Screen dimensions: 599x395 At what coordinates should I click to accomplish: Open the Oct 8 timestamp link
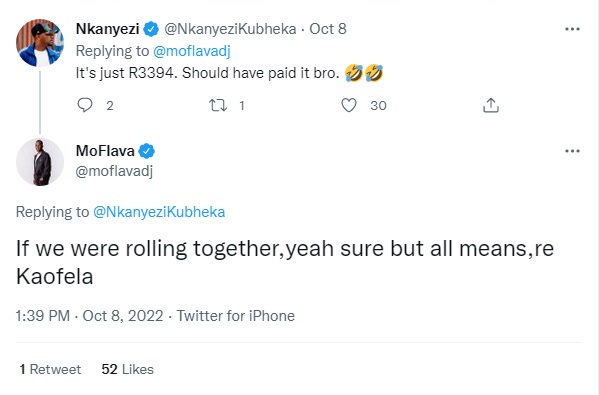pos(328,29)
